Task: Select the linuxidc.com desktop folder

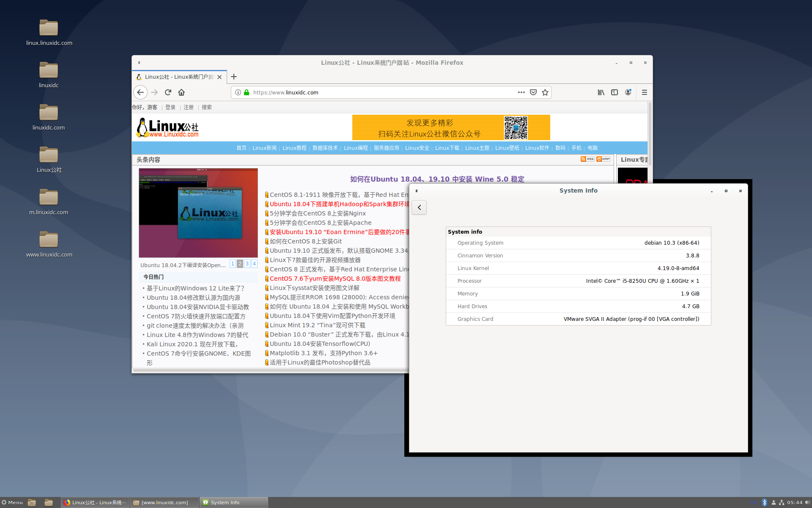Action: tap(49, 117)
